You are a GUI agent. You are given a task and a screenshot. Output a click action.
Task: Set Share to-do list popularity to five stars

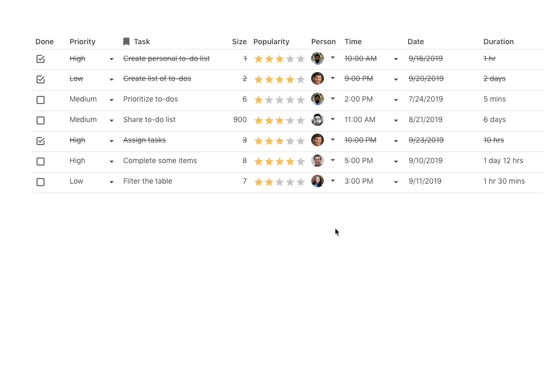click(301, 120)
